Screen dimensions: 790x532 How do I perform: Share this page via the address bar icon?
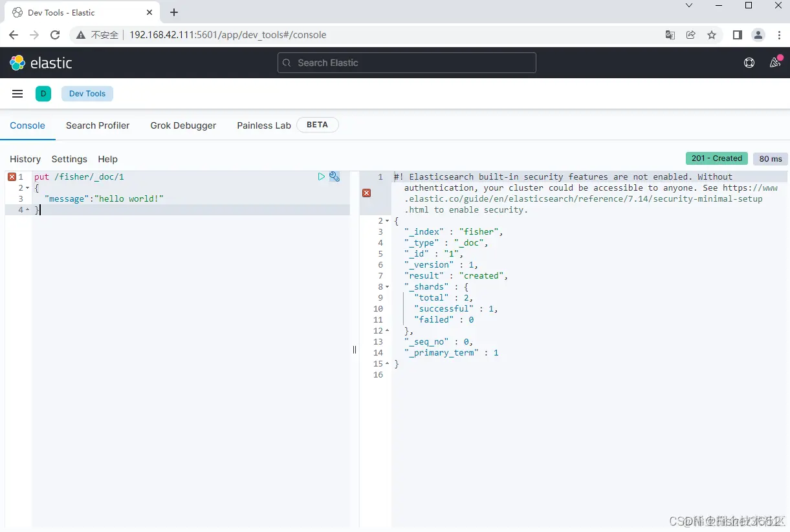[691, 35]
